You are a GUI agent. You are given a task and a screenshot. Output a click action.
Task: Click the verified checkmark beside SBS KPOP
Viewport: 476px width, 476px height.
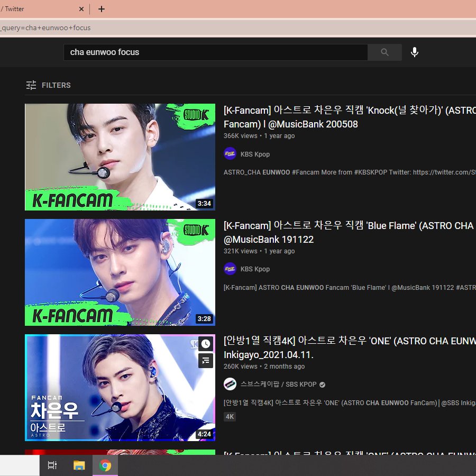click(323, 385)
